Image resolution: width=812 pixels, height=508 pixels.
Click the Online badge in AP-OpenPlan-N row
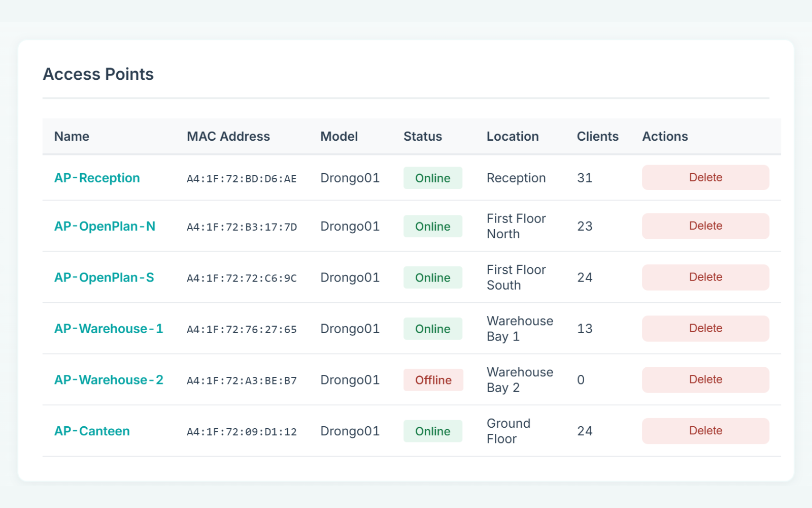[433, 226]
